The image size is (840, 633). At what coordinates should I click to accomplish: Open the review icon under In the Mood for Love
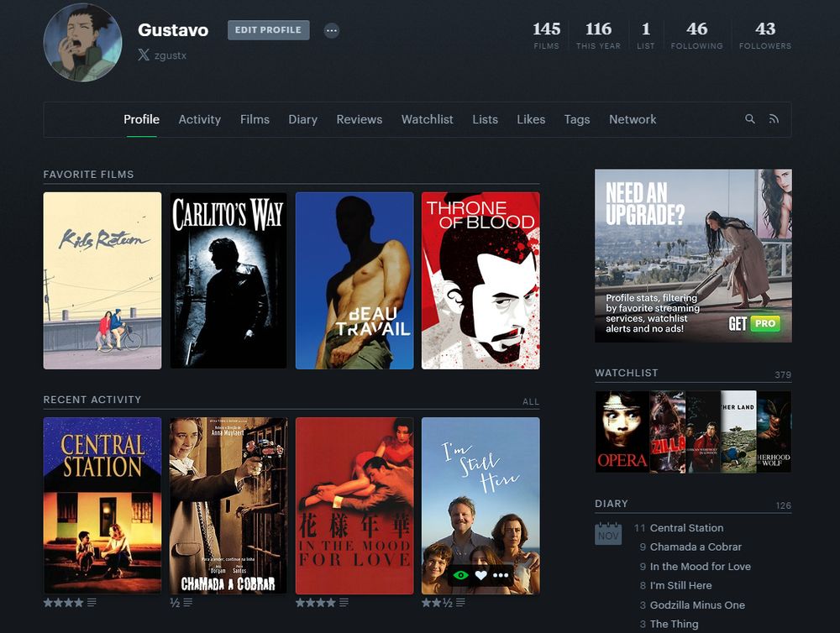click(x=344, y=603)
